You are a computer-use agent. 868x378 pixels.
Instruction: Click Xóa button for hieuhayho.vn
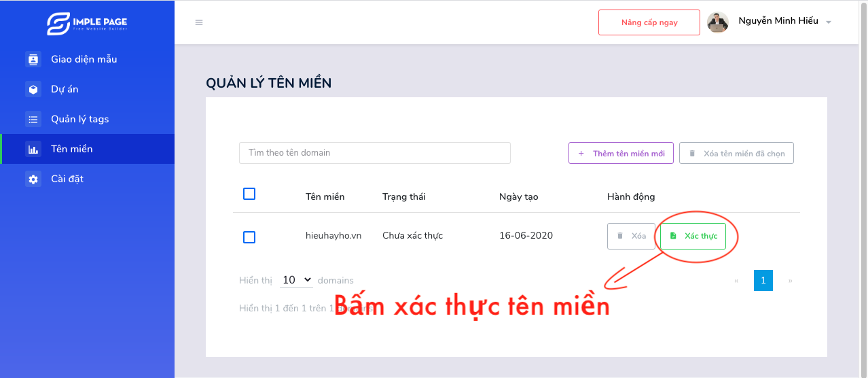[x=631, y=236]
